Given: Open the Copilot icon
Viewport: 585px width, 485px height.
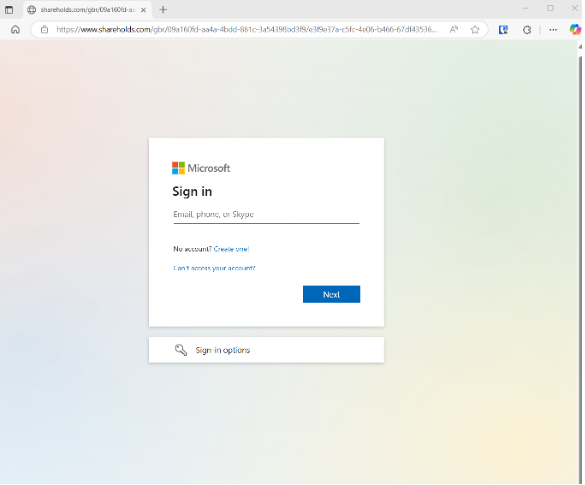Looking at the screenshot, I should click(575, 29).
